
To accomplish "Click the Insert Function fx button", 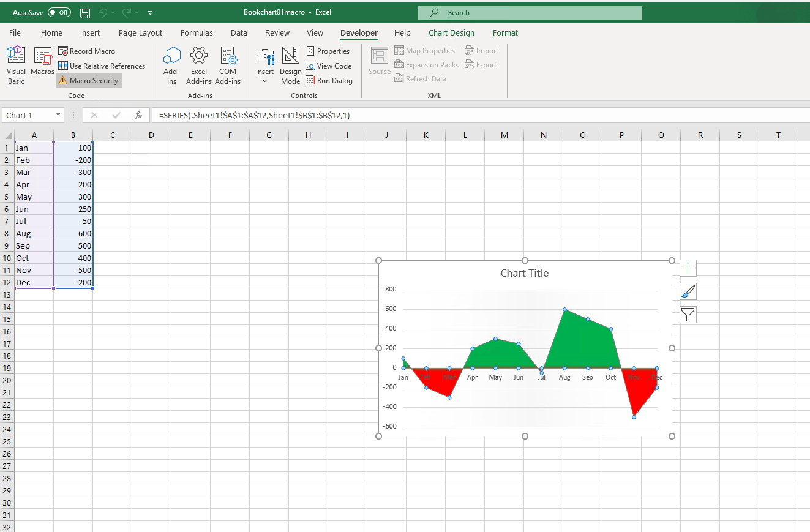I will (138, 115).
